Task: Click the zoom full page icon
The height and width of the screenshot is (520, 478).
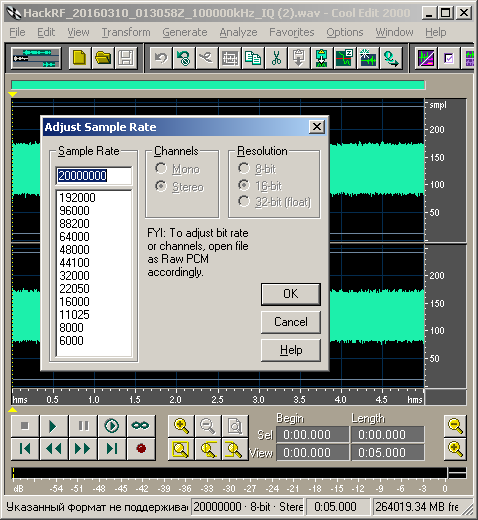Action: tap(235, 426)
